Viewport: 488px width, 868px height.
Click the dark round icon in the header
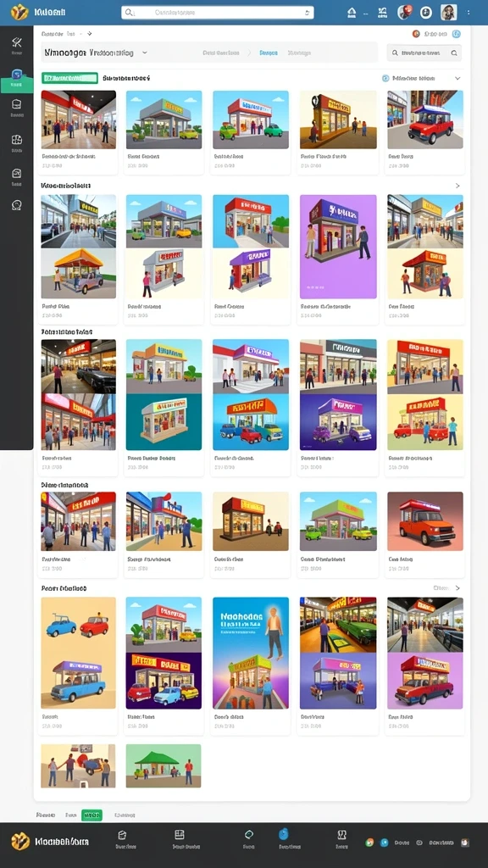pyautogui.click(x=426, y=12)
